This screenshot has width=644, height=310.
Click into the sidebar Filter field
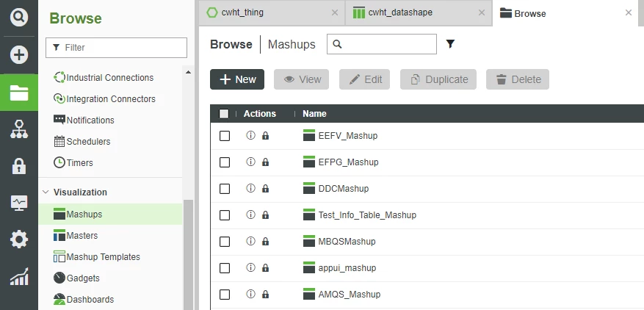pyautogui.click(x=116, y=48)
